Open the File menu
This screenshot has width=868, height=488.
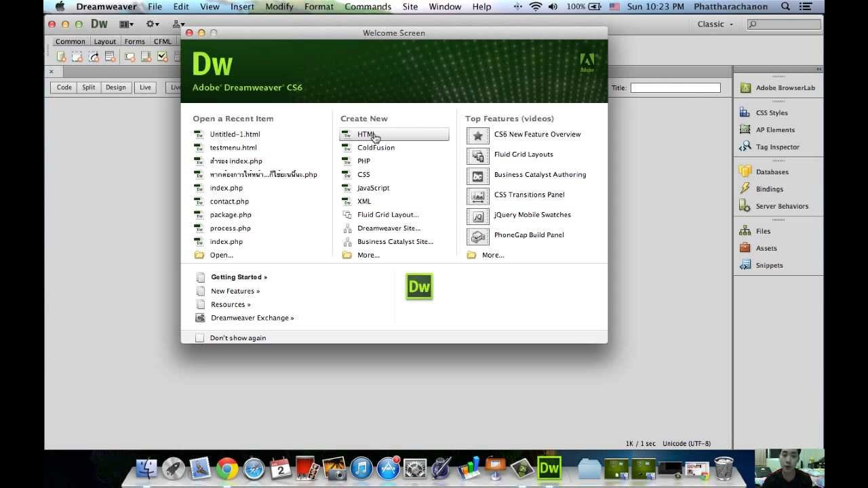click(155, 7)
